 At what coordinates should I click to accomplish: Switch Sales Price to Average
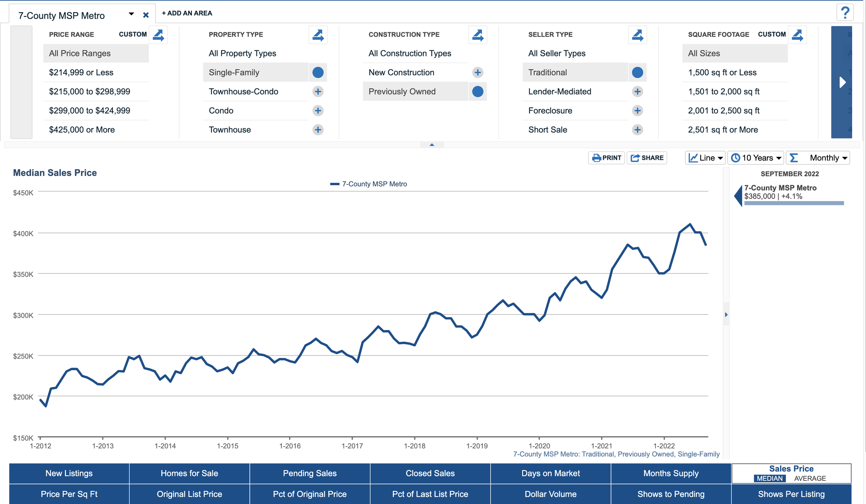coord(810,478)
